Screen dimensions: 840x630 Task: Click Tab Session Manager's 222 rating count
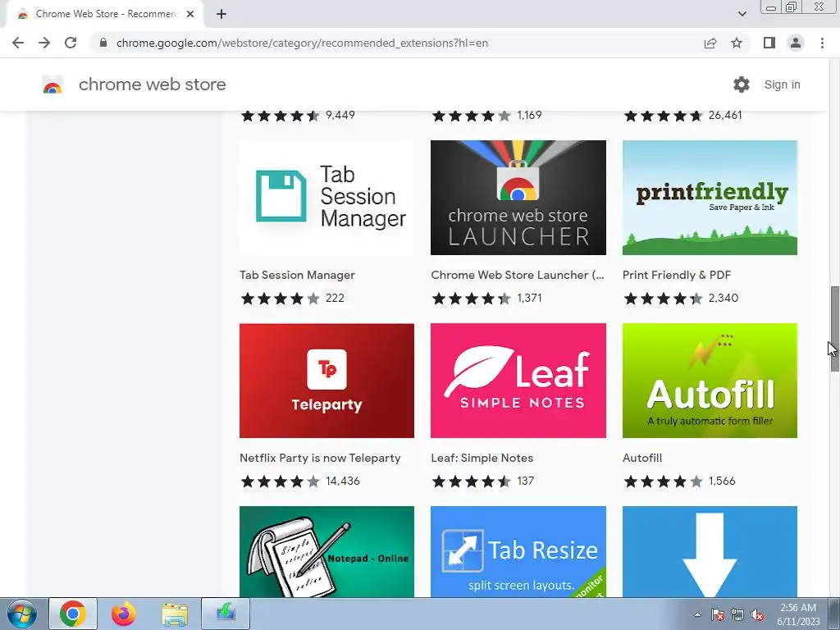(335, 298)
